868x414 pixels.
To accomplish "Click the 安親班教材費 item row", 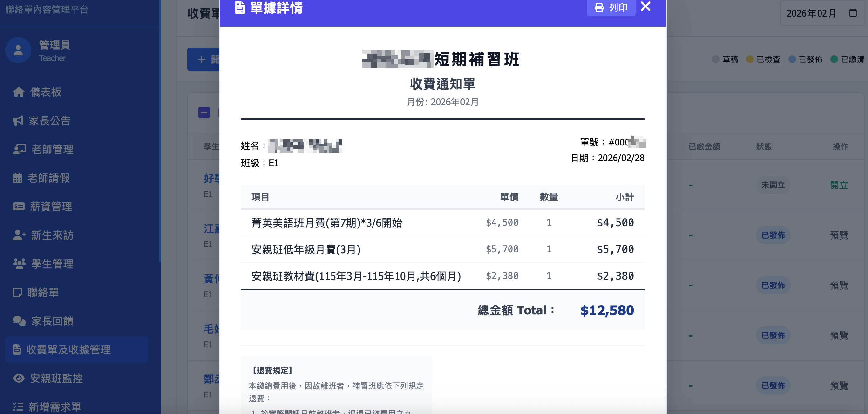I will point(443,276).
